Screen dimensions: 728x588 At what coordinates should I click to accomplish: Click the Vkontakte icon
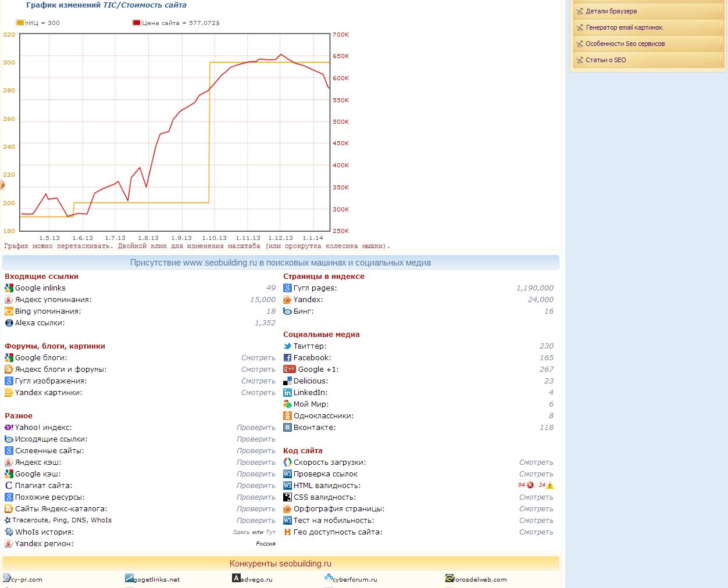287,428
